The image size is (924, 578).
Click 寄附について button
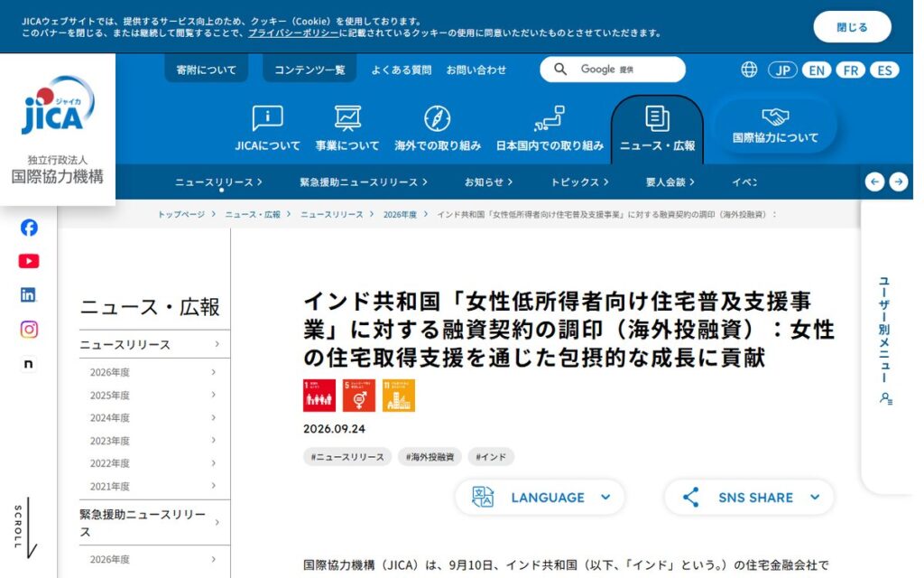[207, 70]
